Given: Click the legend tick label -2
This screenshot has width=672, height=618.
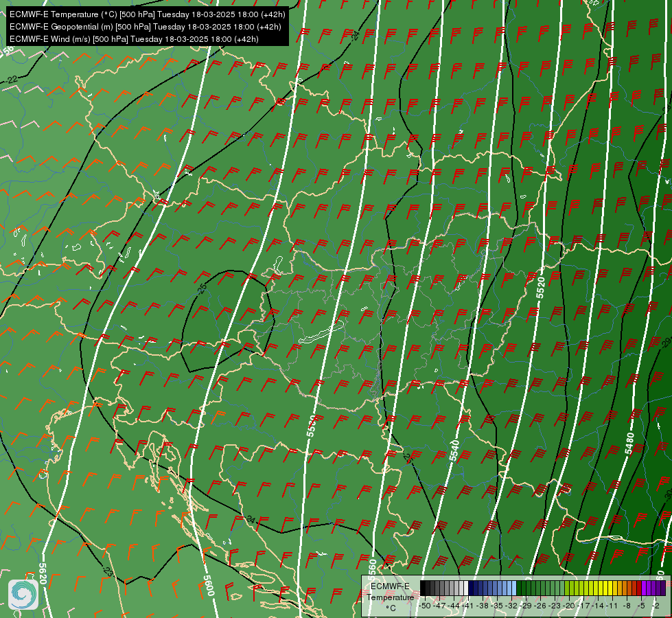Looking at the screenshot, I should 656,606.
